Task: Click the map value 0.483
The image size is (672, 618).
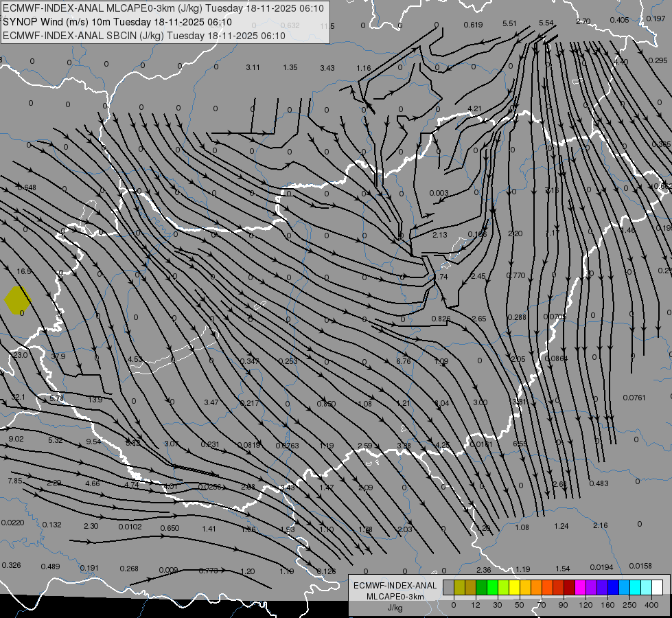Action: coord(599,483)
